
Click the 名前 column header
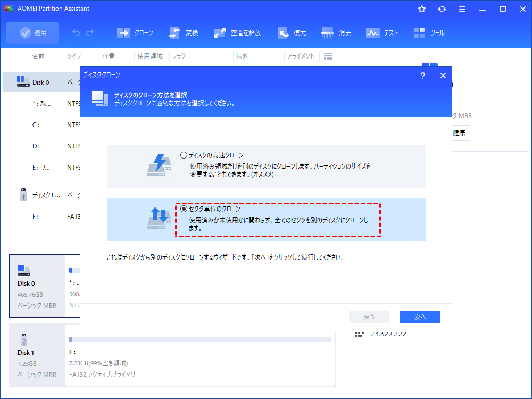pyautogui.click(x=38, y=56)
